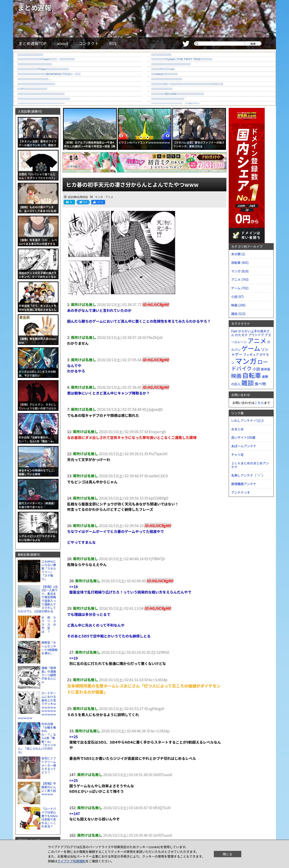Open latest article 自宅にソフトクリーム導入
Viewport: 289px width, 868px height.
point(49,765)
